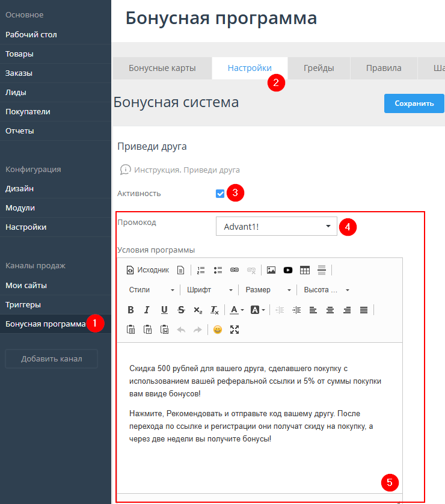Viewport: 445px width, 504px height.
Task: Switch to the Грейды tab
Action: point(319,68)
